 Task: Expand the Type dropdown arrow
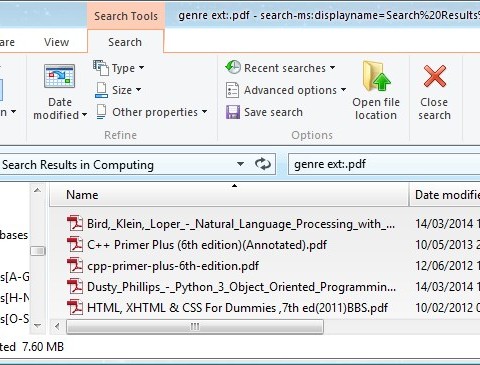pyautogui.click(x=141, y=68)
